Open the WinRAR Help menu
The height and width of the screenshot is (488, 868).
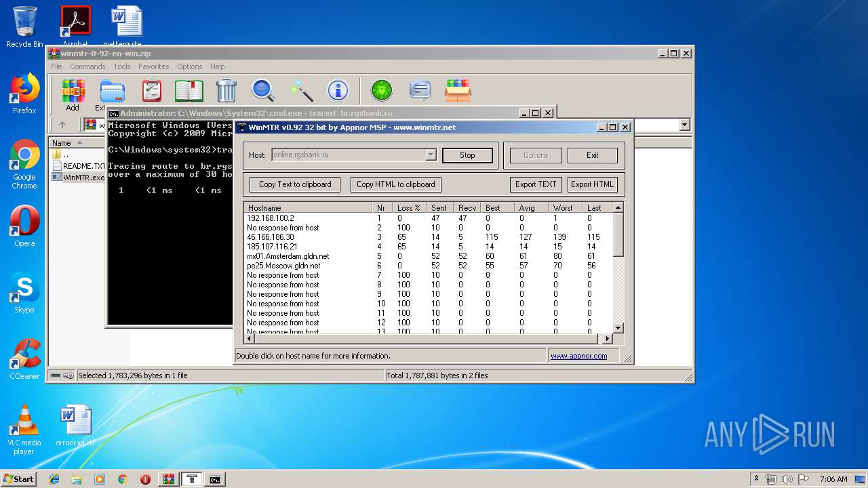(x=217, y=66)
